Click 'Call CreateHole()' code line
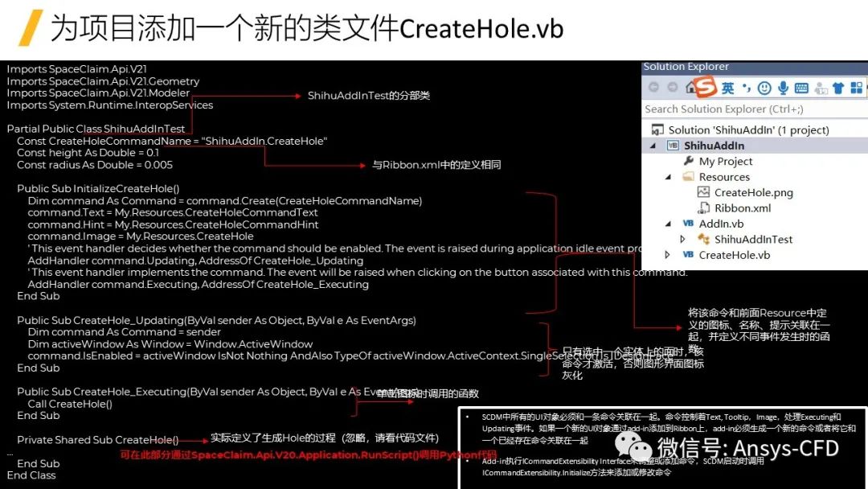This screenshot has height=489, width=868. pos(70,404)
